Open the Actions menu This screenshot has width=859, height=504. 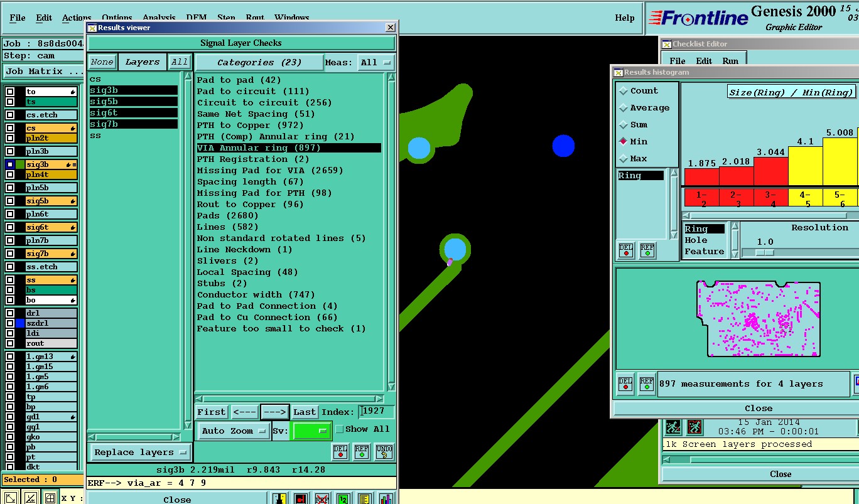77,18
